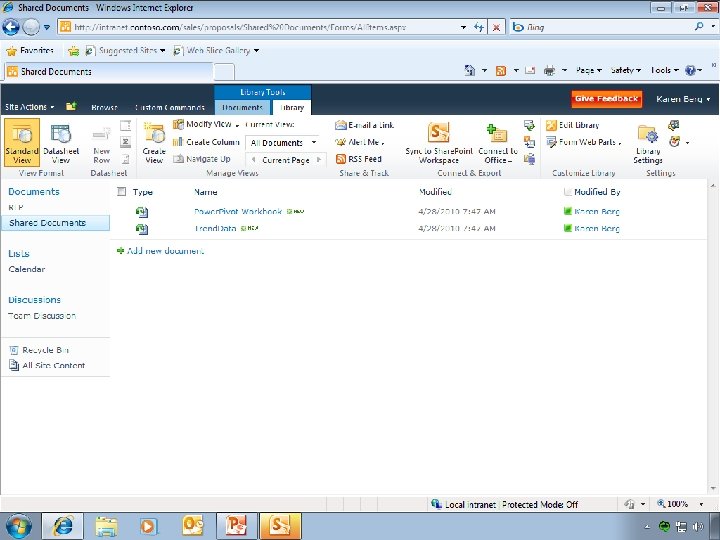Click Shared Documents in left navigation
The height and width of the screenshot is (540, 720).
pyautogui.click(x=55, y=223)
